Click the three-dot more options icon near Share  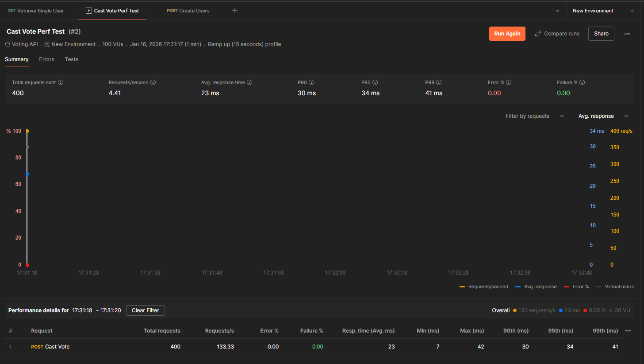click(x=627, y=34)
